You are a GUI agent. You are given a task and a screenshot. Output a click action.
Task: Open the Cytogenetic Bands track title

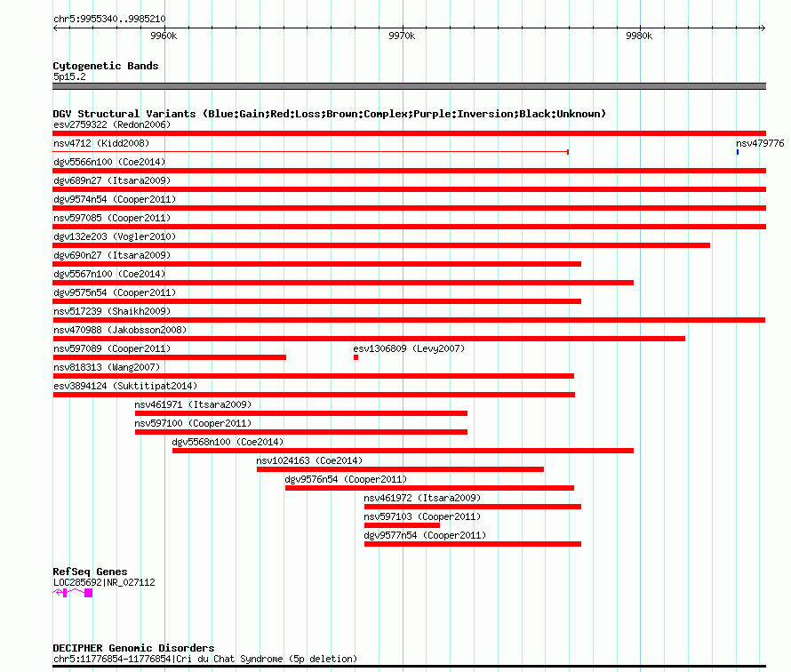pyautogui.click(x=106, y=66)
